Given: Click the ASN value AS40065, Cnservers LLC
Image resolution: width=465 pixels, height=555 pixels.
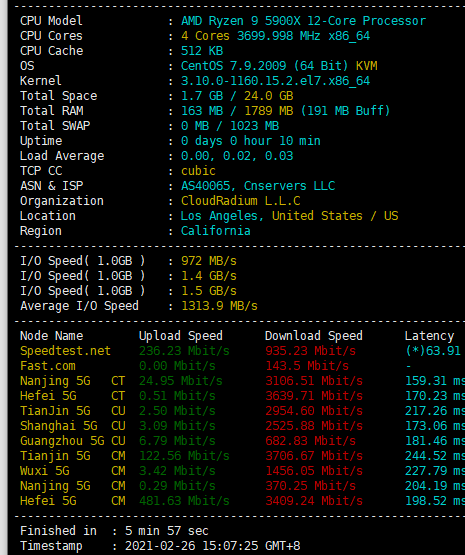Looking at the screenshot, I should [258, 186].
